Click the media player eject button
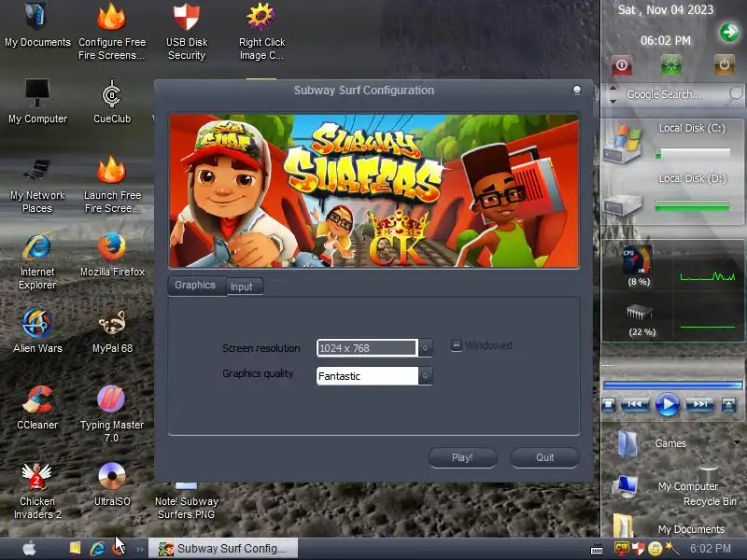 click(728, 405)
